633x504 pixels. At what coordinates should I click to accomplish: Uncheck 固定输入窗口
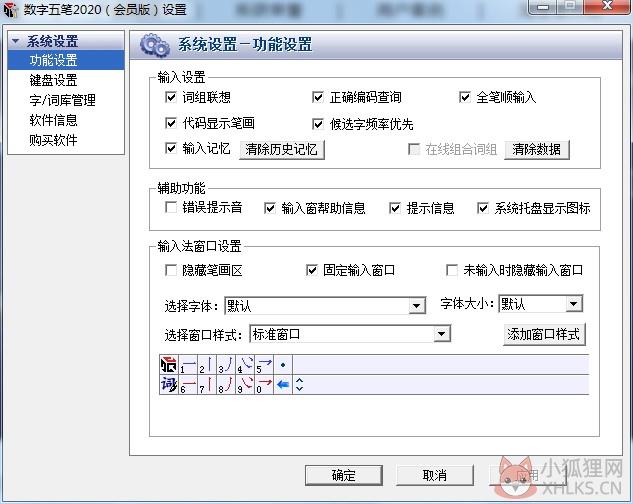pyautogui.click(x=312, y=270)
